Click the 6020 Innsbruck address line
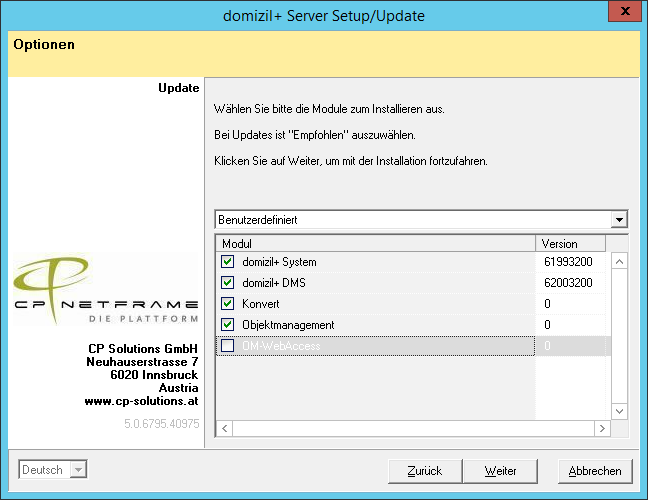648x500 pixels. [154, 375]
